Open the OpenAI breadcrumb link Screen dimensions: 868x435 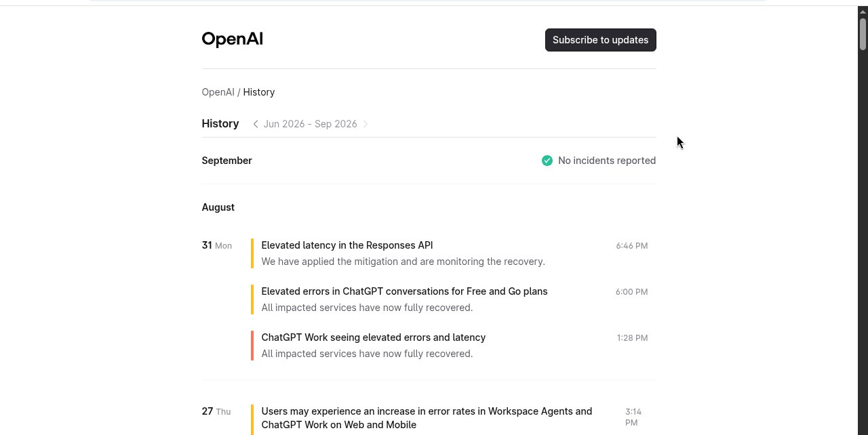218,92
